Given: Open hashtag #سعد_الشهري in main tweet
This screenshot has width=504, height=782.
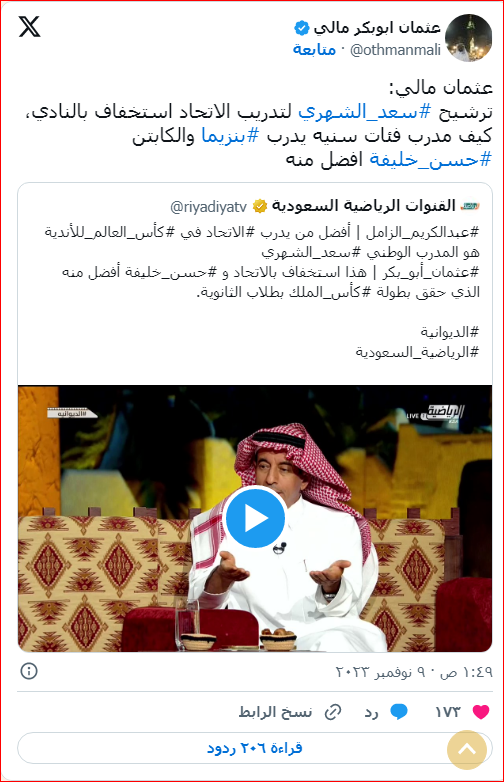Looking at the screenshot, I should [364, 112].
